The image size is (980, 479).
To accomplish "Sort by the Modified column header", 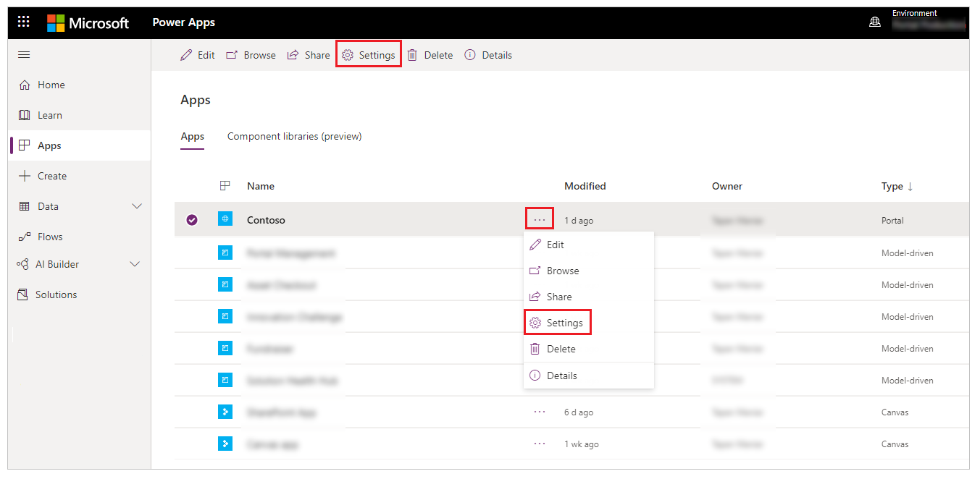I will [x=585, y=186].
